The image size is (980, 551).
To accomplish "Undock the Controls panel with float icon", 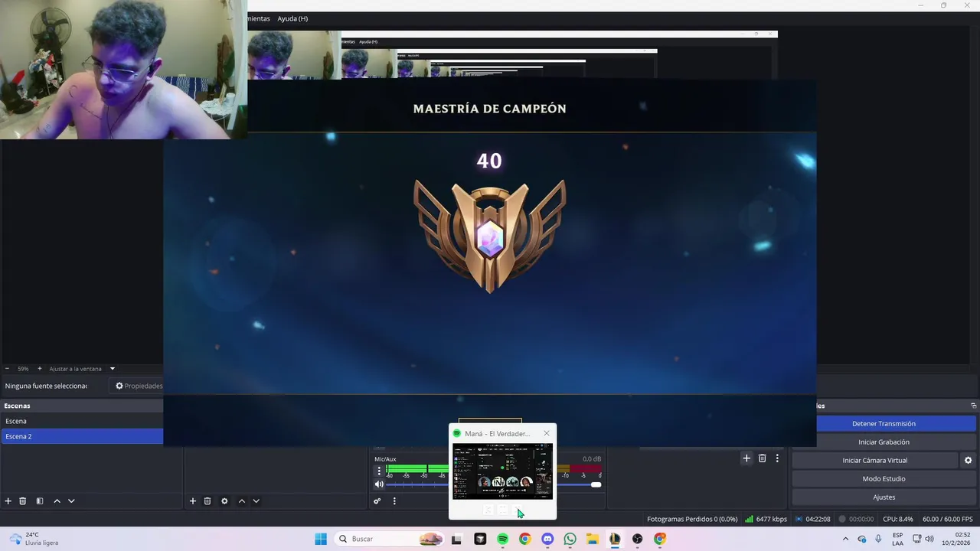I will (x=974, y=406).
